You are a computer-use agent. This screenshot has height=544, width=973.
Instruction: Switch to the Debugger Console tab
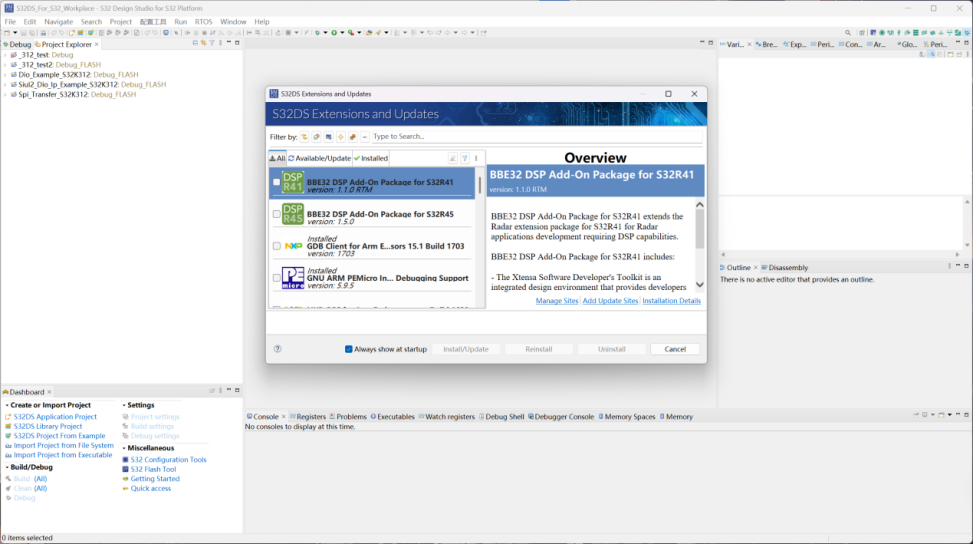pos(561,417)
